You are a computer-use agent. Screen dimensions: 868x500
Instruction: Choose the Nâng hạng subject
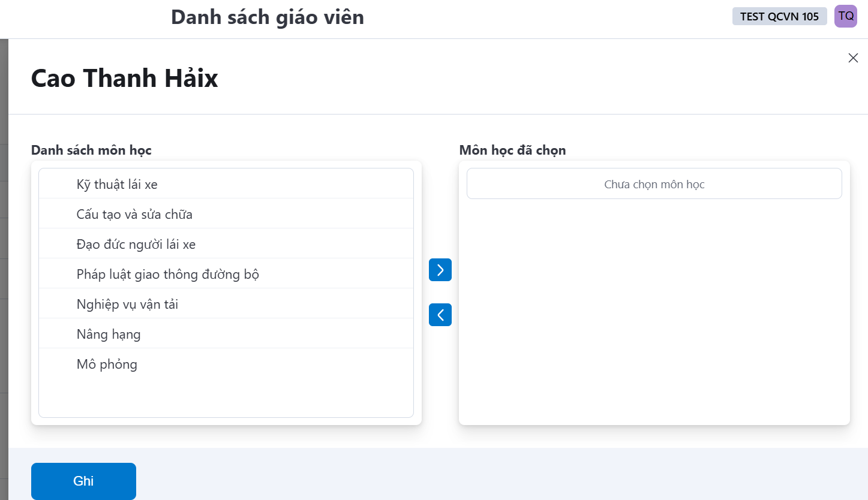(x=226, y=334)
